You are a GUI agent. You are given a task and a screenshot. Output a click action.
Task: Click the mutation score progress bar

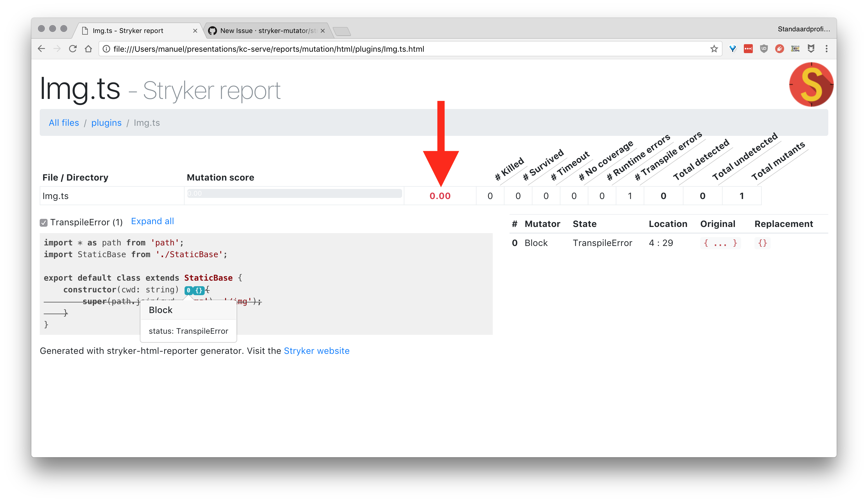294,193
